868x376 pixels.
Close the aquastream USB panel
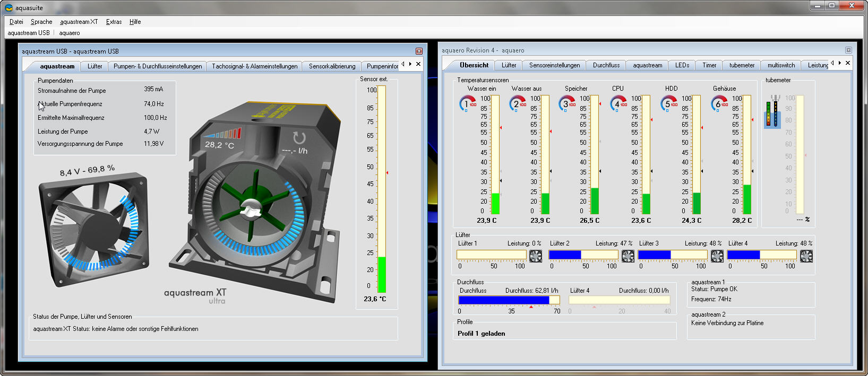[x=419, y=51]
